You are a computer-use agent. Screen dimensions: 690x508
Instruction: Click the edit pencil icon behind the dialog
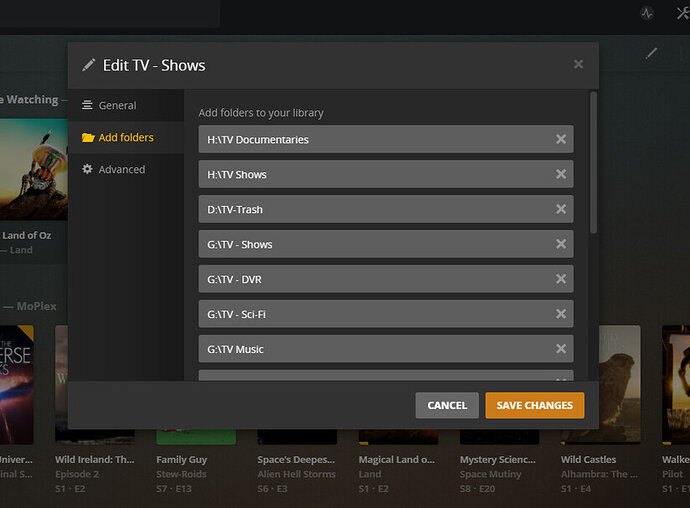[651, 54]
